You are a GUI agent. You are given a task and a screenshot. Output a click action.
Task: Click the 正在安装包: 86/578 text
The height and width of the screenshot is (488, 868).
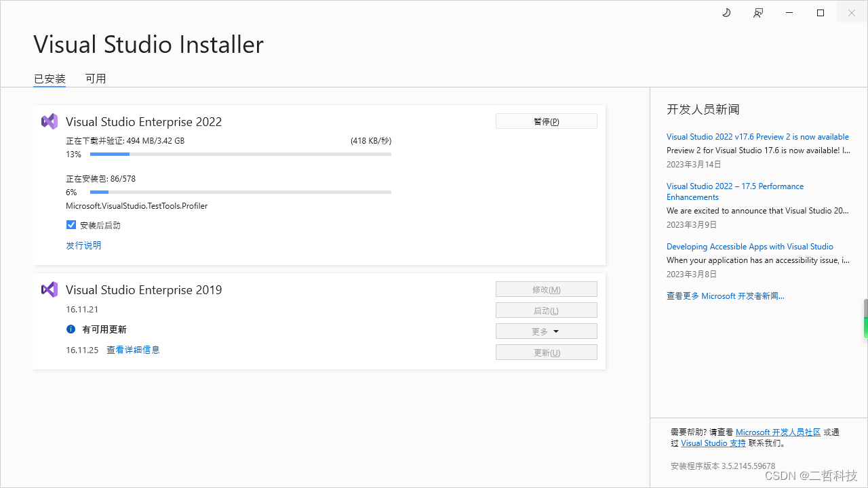point(100,179)
